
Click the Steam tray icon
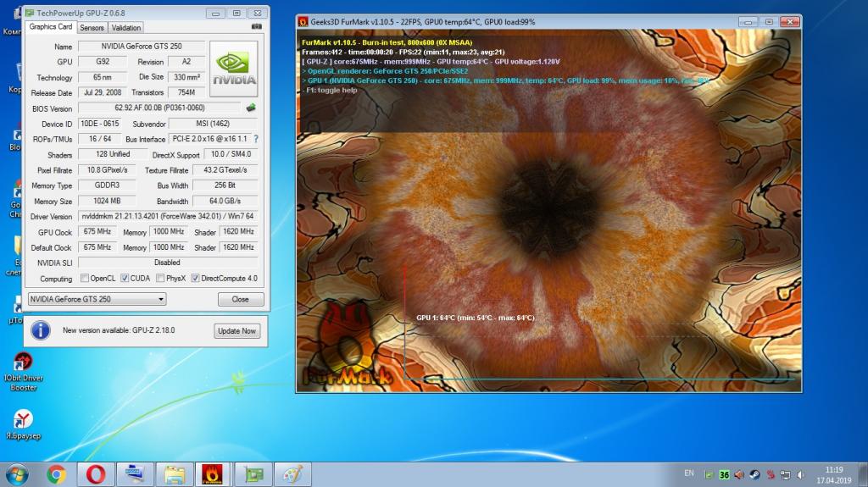tap(754, 475)
